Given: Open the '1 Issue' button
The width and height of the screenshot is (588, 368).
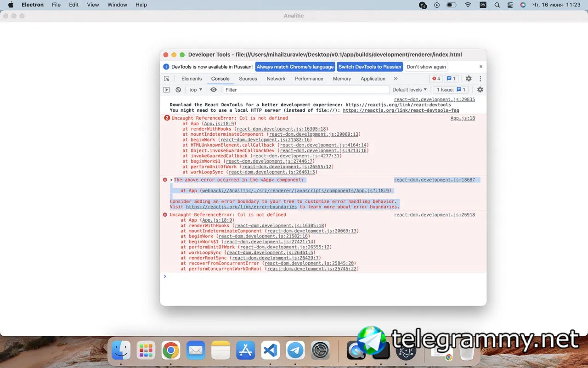Looking at the screenshot, I should click(x=451, y=90).
